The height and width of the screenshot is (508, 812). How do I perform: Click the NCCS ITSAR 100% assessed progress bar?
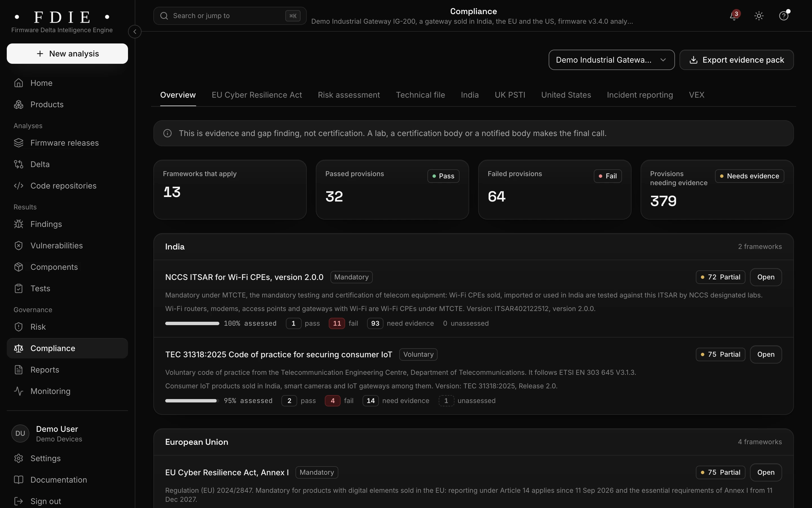tap(192, 323)
